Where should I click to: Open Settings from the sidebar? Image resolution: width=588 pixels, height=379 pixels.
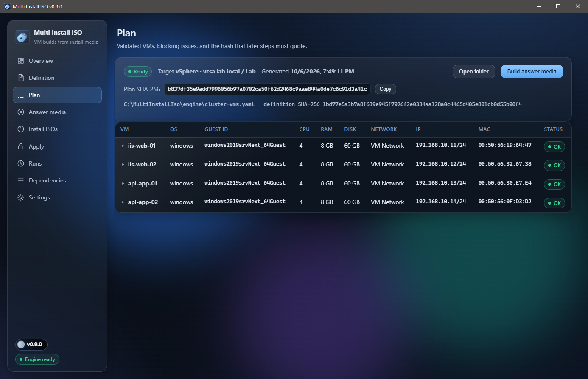point(57,197)
